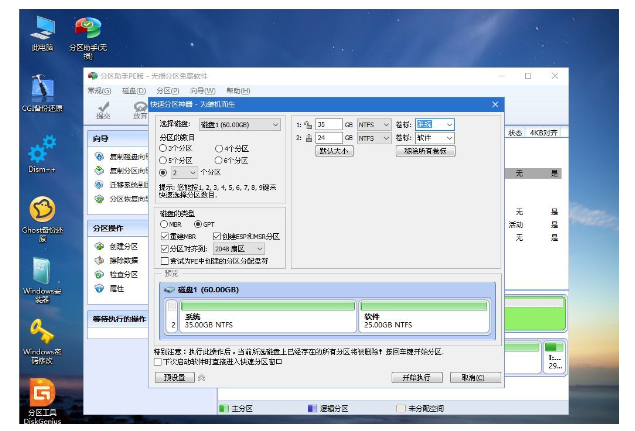Screen dimensions: 635x431
Task: Click the 移除所有卷标 button
Action: (x=426, y=151)
